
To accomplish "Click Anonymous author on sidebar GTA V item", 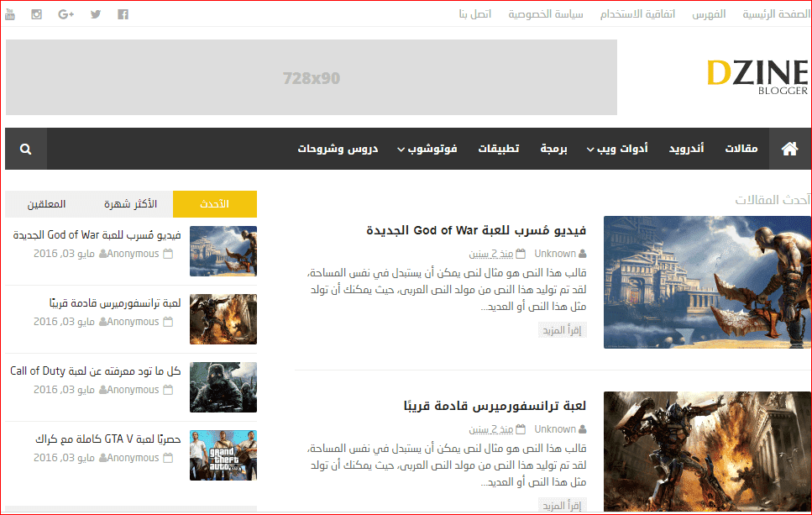I will [133, 458].
